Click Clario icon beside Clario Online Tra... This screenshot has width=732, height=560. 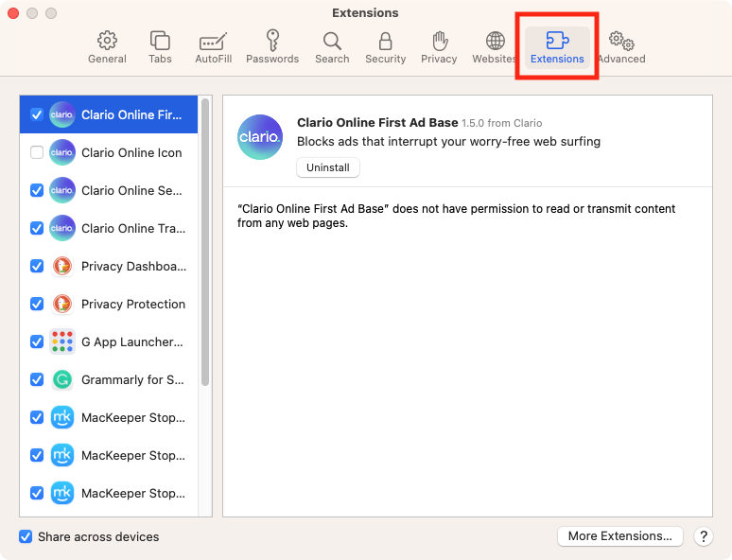tap(62, 228)
